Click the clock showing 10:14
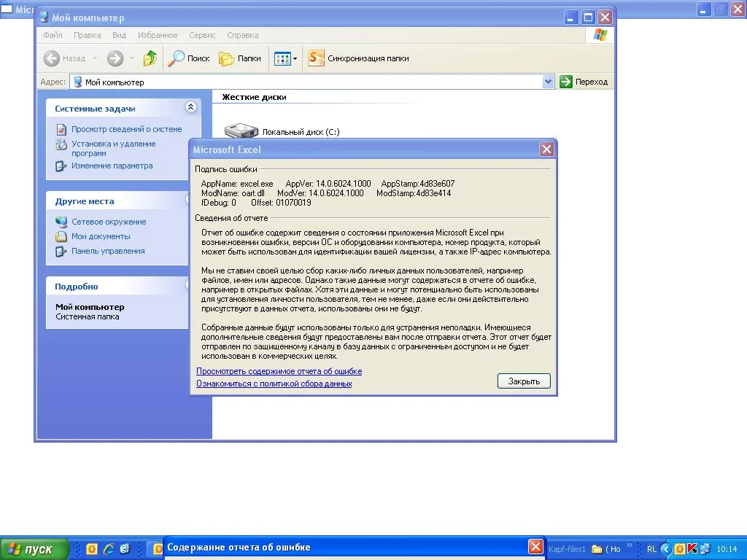This screenshot has width=747, height=560. [x=727, y=549]
